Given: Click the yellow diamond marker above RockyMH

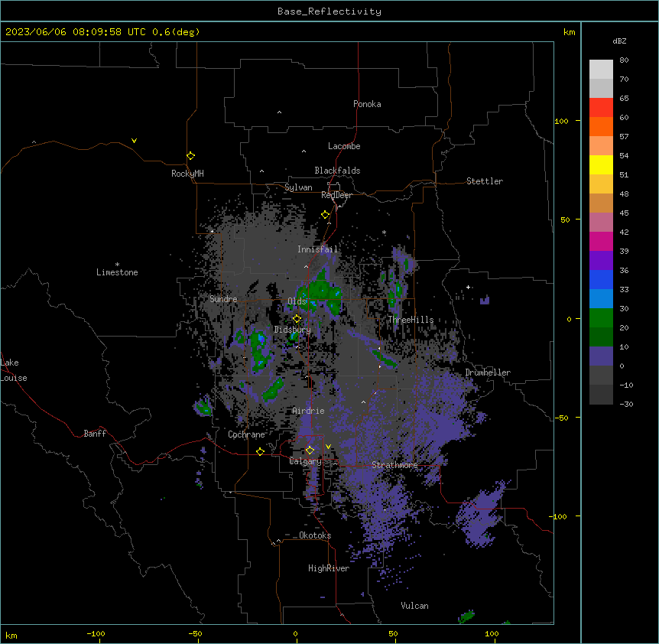Looking at the screenshot, I should [190, 156].
